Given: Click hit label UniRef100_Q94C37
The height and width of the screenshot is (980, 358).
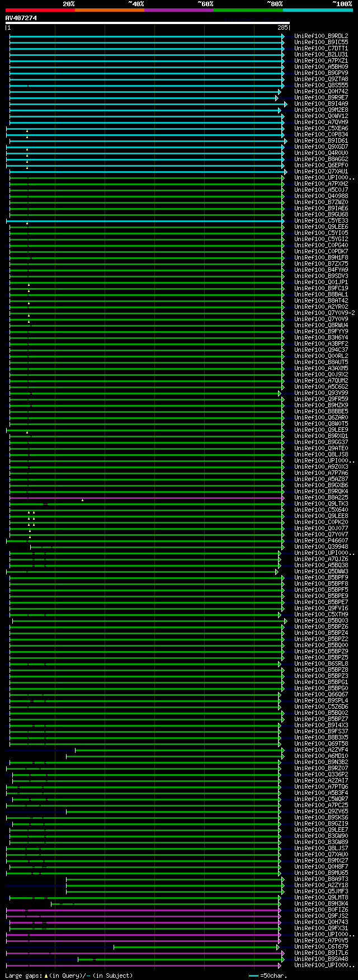Looking at the screenshot, I should pos(321,350).
